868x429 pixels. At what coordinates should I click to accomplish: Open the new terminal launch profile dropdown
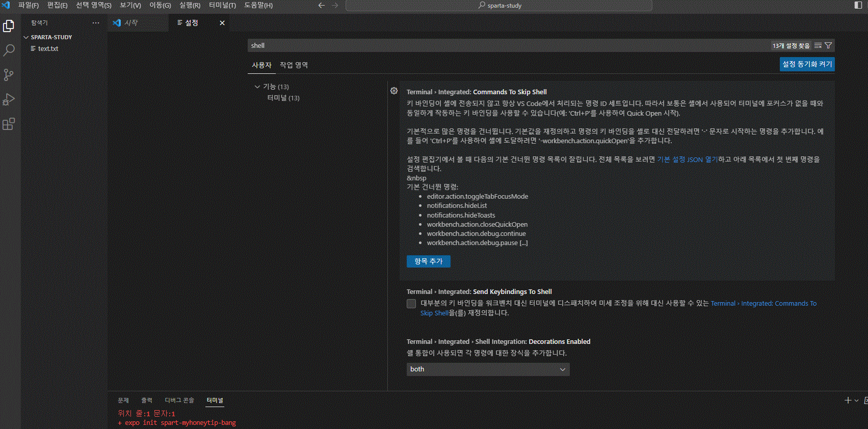(856, 400)
